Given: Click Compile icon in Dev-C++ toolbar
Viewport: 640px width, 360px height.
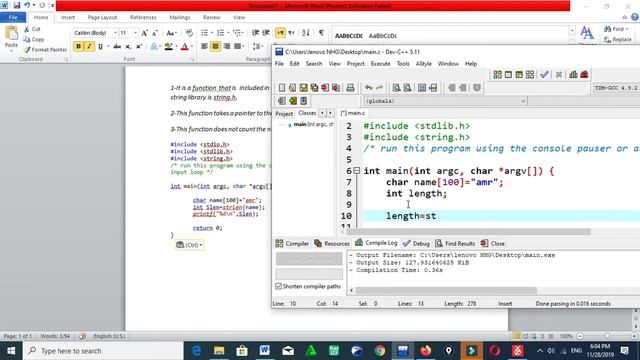Looking at the screenshot, I should coord(497,75).
